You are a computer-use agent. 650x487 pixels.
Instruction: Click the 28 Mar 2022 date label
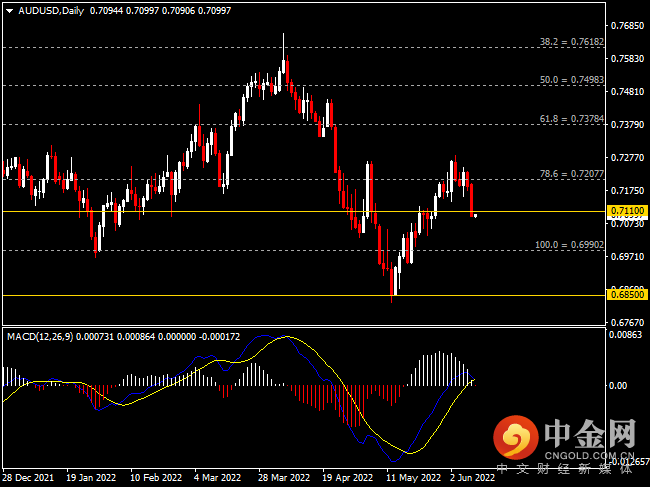pos(284,478)
